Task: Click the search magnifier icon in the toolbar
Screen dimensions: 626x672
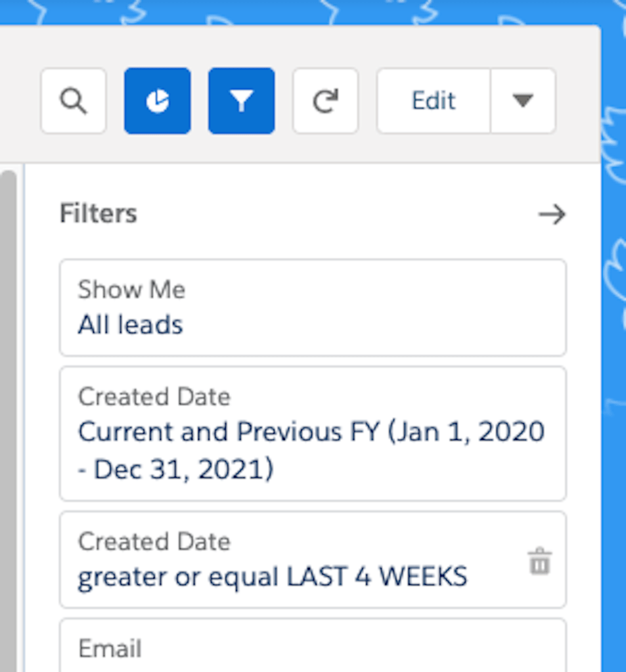Action: tap(73, 101)
